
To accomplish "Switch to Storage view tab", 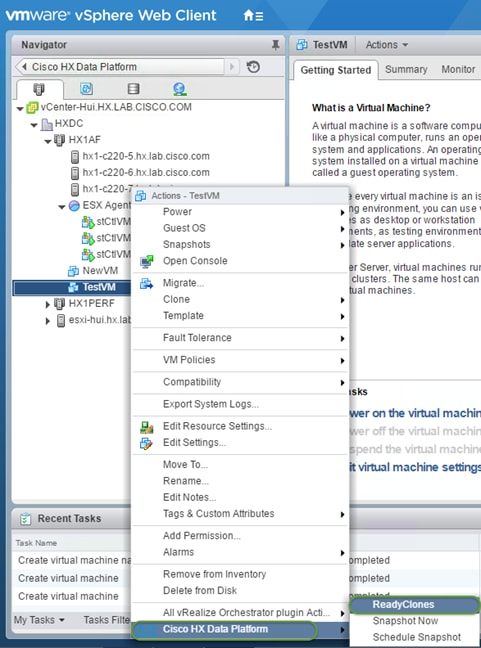I will 133,88.
